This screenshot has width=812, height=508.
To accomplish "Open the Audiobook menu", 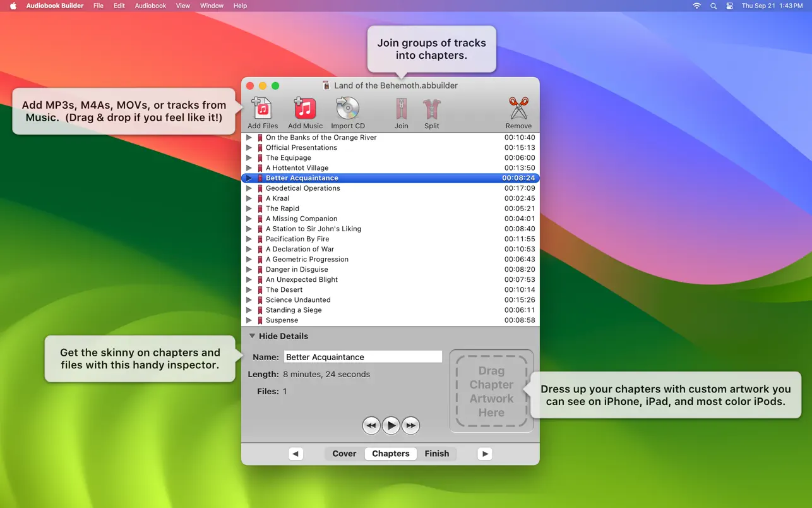I will 150,6.
